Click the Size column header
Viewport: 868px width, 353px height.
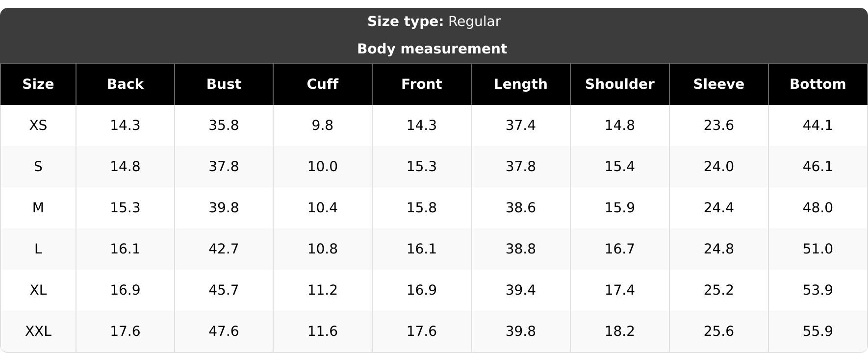(x=38, y=84)
